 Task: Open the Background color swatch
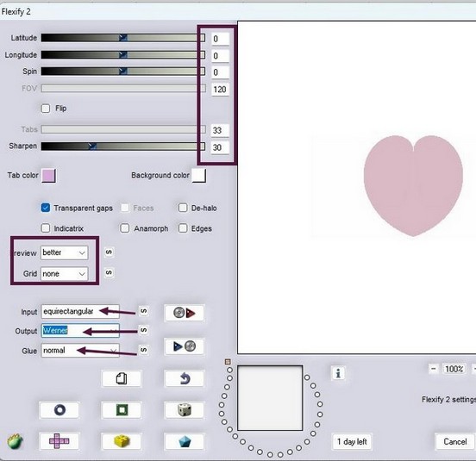tap(199, 176)
